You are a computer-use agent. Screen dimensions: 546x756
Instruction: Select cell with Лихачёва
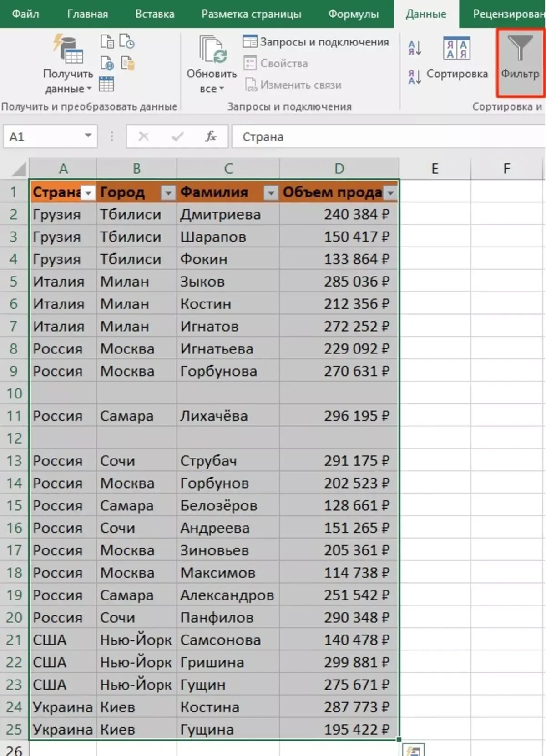pos(228,416)
